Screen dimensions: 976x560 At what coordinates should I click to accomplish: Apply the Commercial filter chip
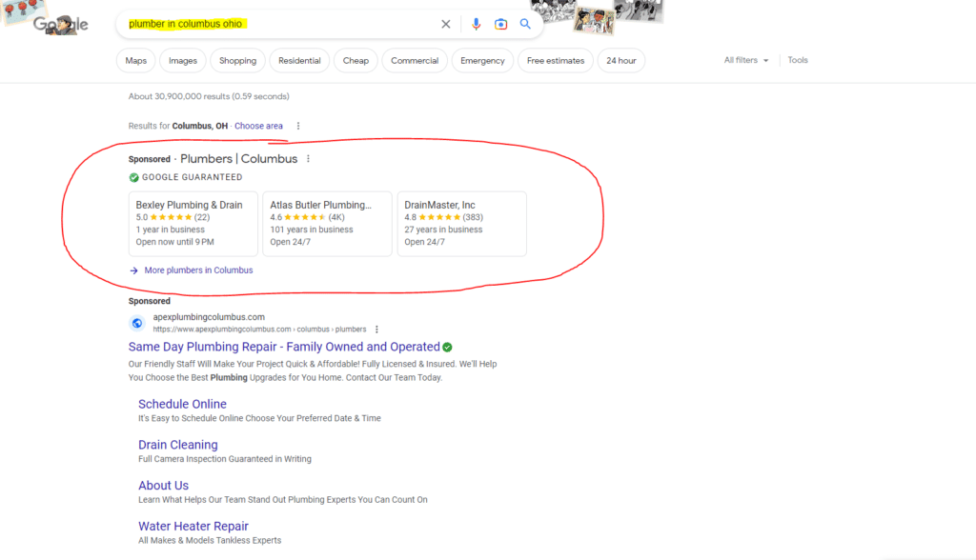pos(415,61)
